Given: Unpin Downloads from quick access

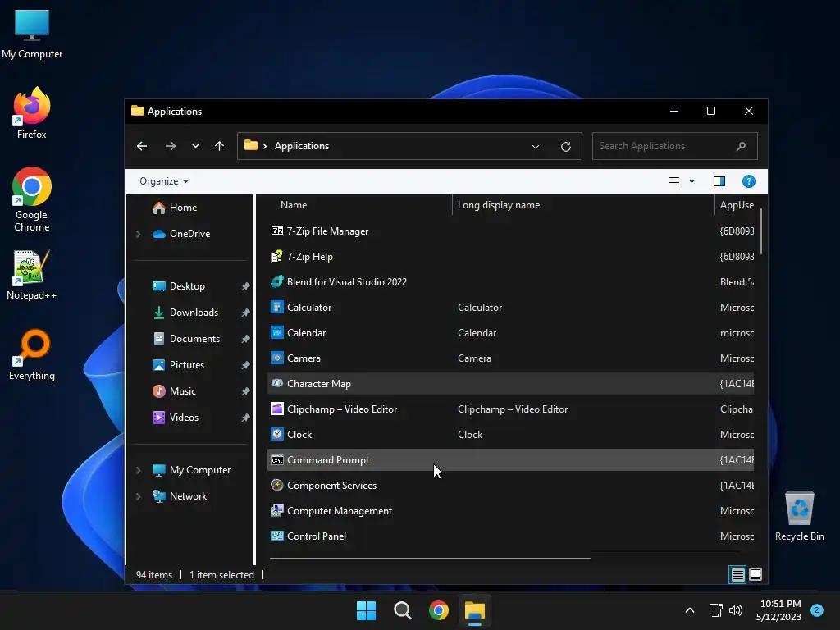Looking at the screenshot, I should (x=245, y=313).
